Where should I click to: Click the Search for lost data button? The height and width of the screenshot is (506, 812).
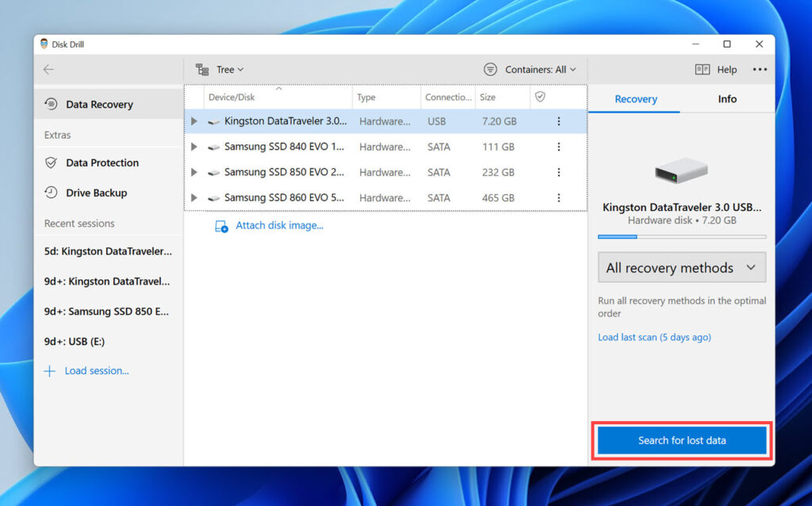[x=682, y=440]
